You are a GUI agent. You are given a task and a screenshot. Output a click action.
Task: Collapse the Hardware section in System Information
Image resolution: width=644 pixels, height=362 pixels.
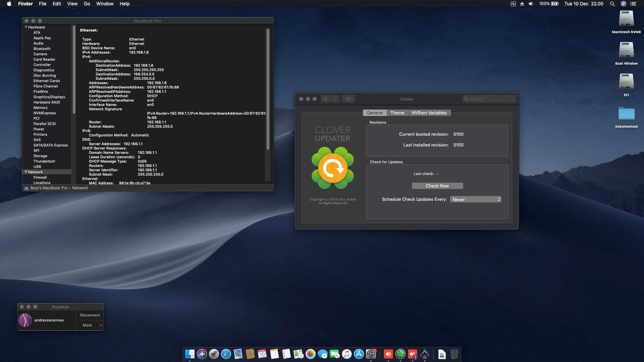point(26,27)
